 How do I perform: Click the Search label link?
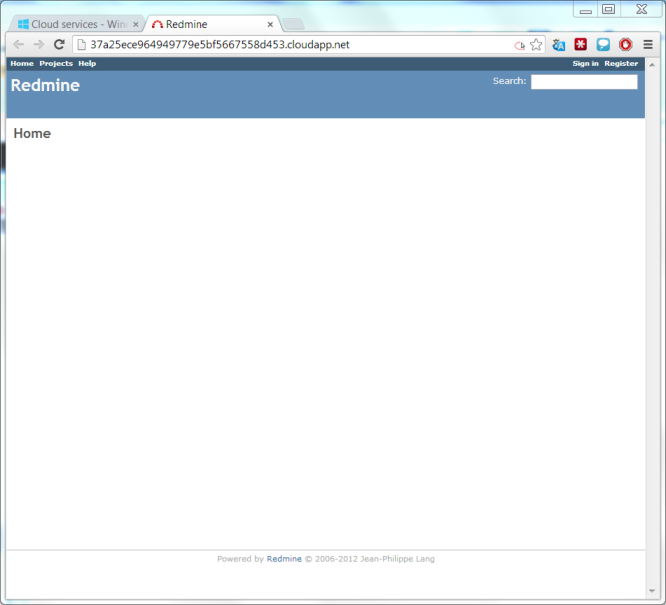[x=509, y=81]
